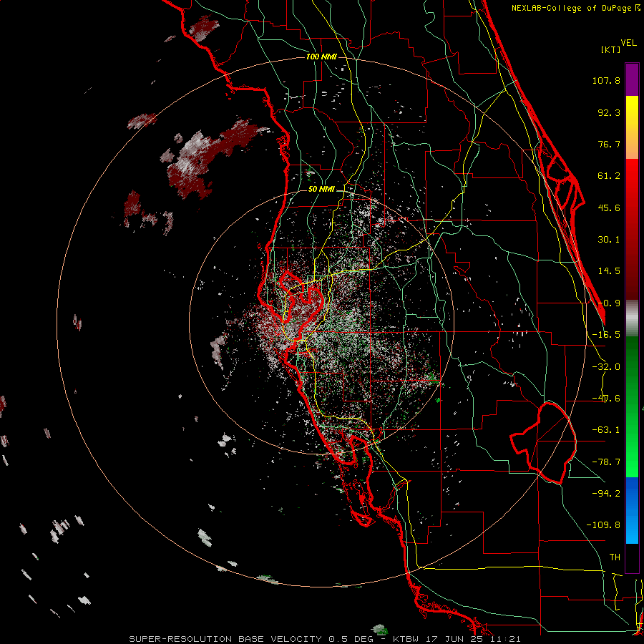Click the -47.6 legend value
The image size is (644, 644).
tap(606, 399)
